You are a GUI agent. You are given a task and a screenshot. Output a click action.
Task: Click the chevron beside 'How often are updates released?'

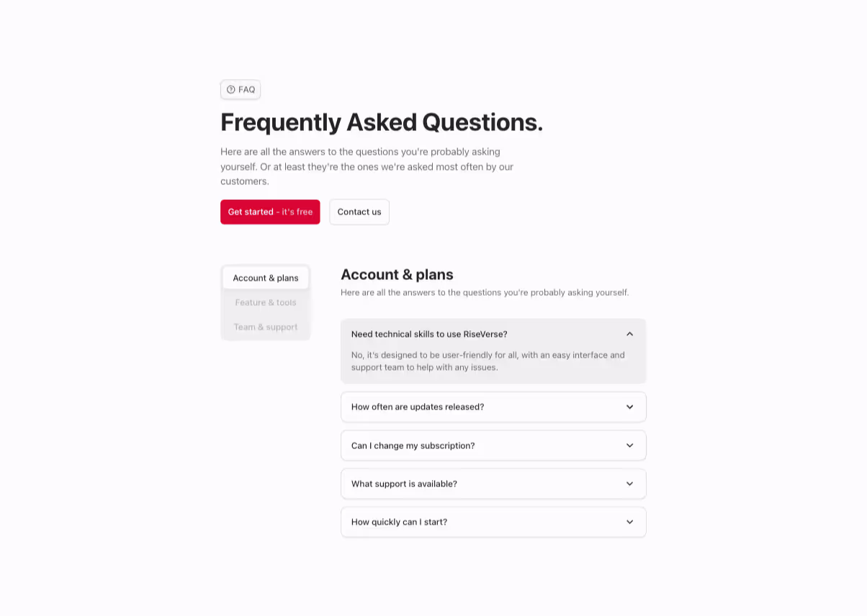(629, 407)
